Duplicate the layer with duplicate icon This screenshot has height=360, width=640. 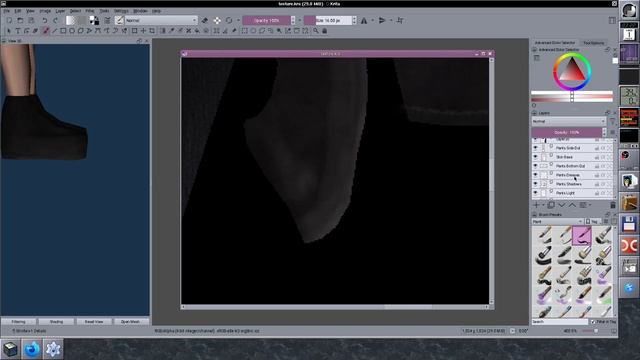[551, 205]
